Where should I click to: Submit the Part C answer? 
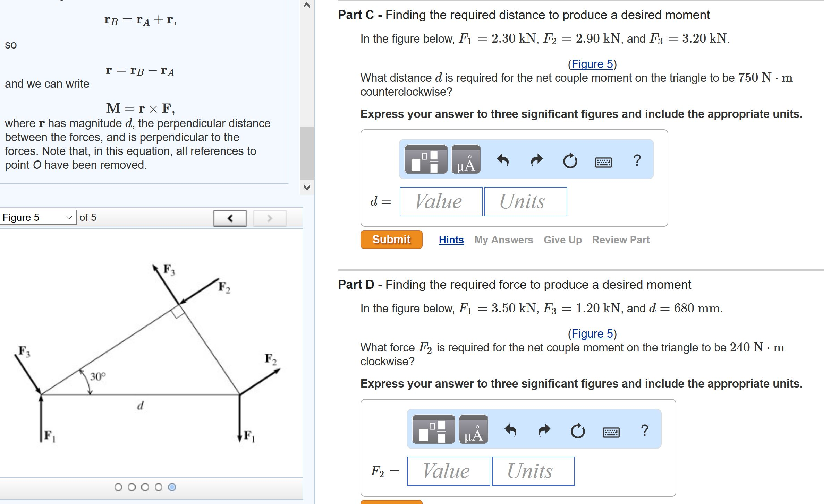point(391,239)
